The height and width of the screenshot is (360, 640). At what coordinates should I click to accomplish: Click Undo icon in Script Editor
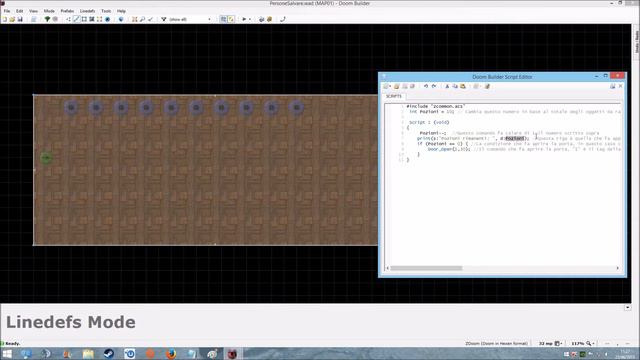tap(426, 87)
